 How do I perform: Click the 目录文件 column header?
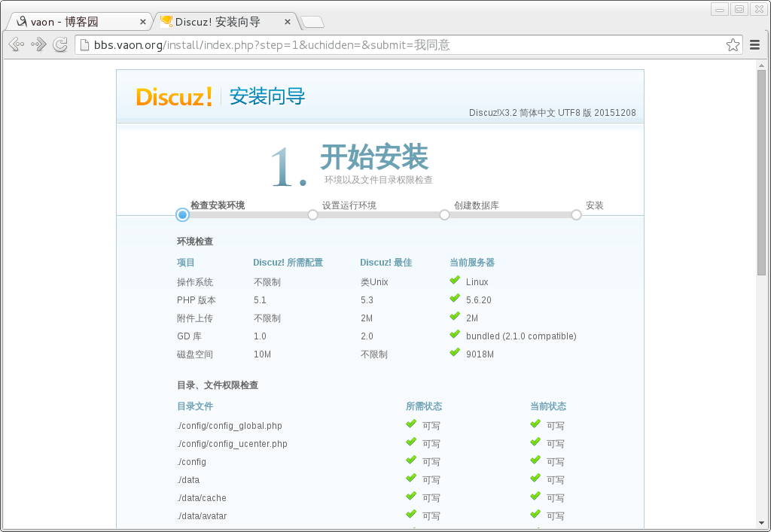195,406
